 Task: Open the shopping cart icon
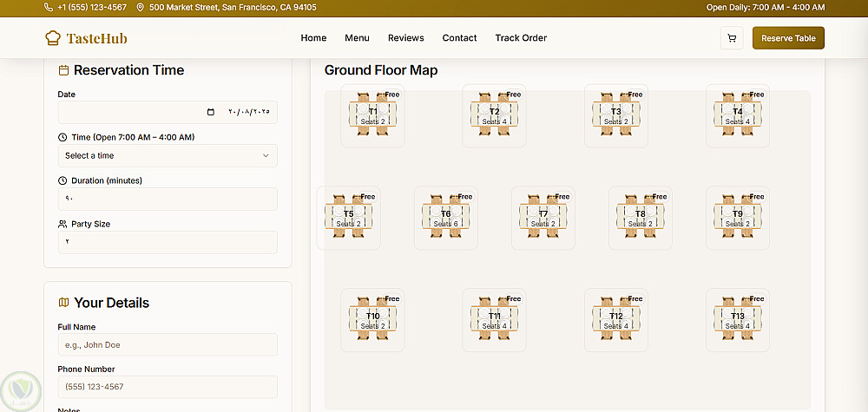(x=732, y=38)
